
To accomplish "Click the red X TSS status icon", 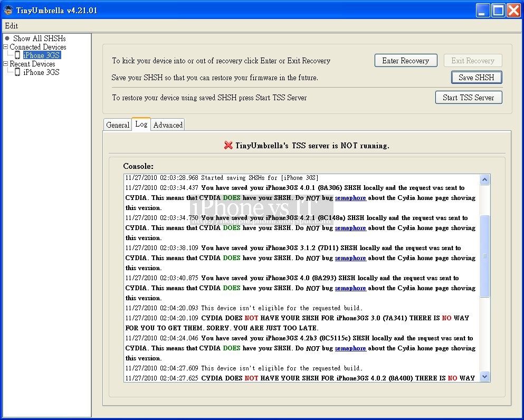I will (x=228, y=145).
